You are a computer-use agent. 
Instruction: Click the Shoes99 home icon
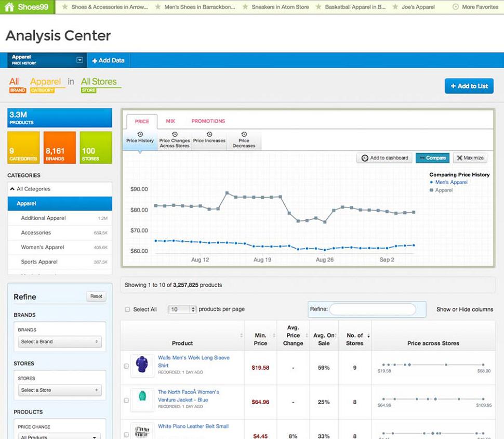[x=9, y=7]
